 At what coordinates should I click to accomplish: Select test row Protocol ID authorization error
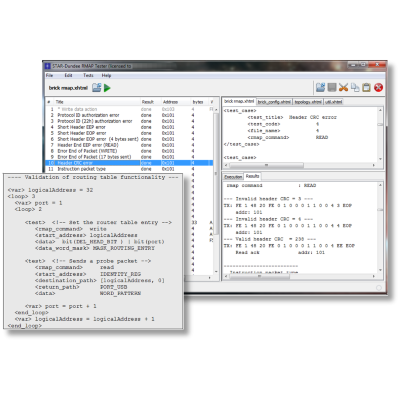[129, 115]
